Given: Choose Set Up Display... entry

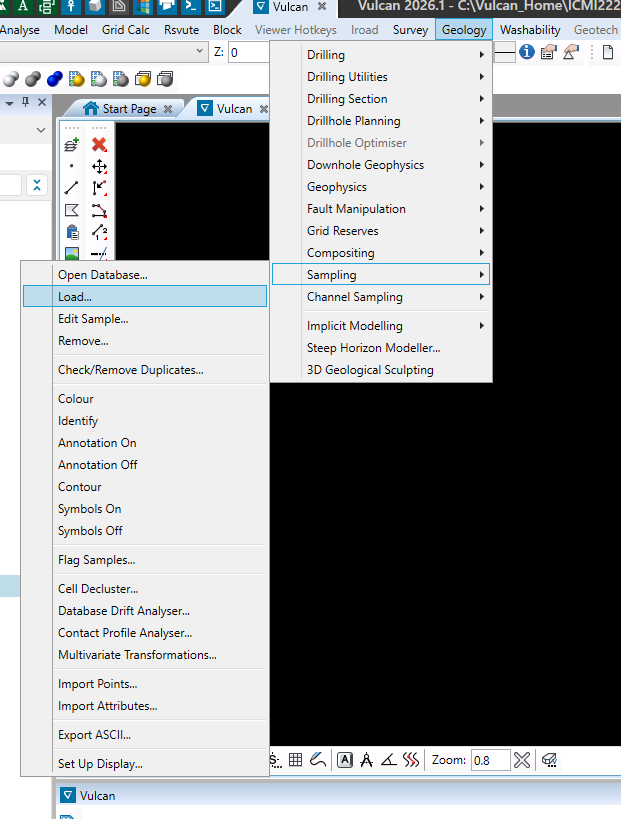Looking at the screenshot, I should pos(145,764).
